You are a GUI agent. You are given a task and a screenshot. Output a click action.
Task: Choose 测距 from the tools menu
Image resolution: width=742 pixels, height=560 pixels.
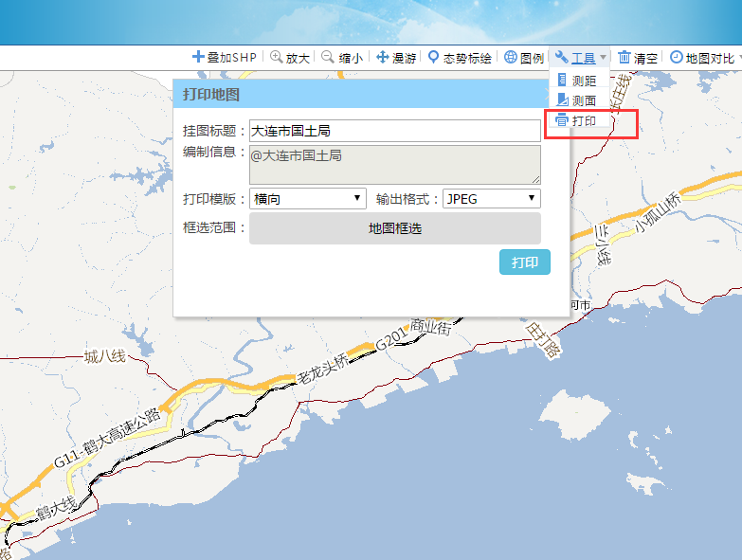pyautogui.click(x=579, y=81)
